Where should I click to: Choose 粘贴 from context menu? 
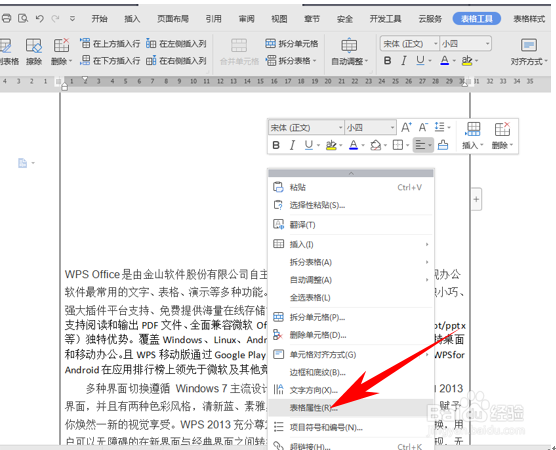351,187
